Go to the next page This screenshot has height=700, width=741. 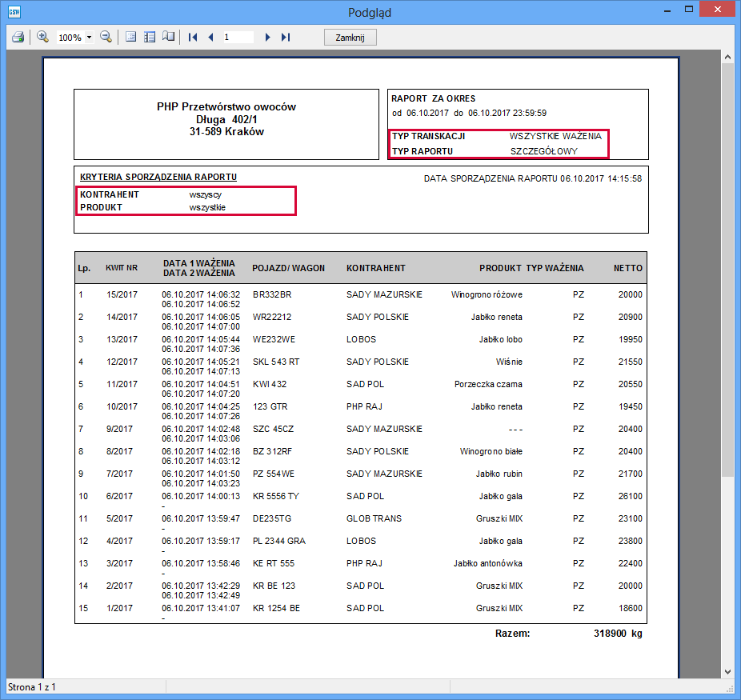pos(267,38)
